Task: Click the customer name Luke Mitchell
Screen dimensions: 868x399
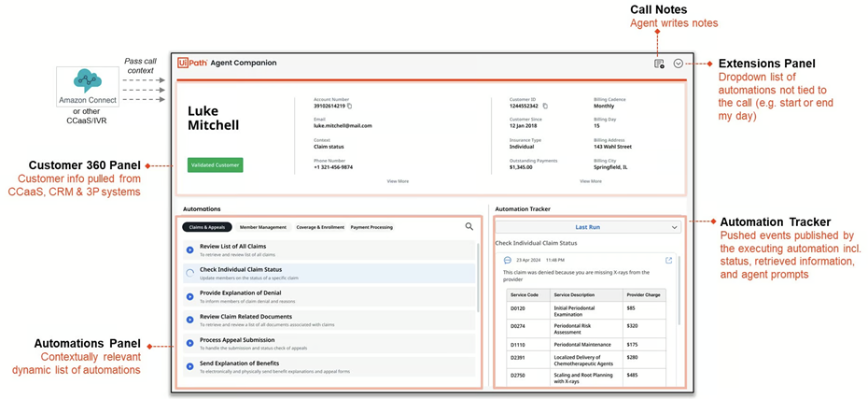Action: (x=214, y=118)
